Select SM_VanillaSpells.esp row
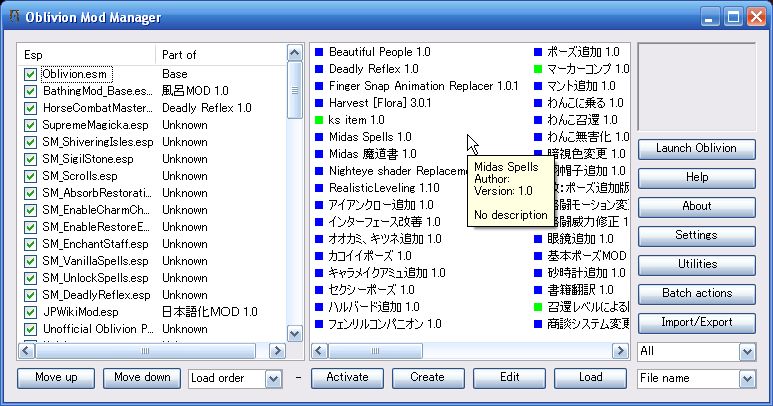The image size is (773, 406). (95, 261)
